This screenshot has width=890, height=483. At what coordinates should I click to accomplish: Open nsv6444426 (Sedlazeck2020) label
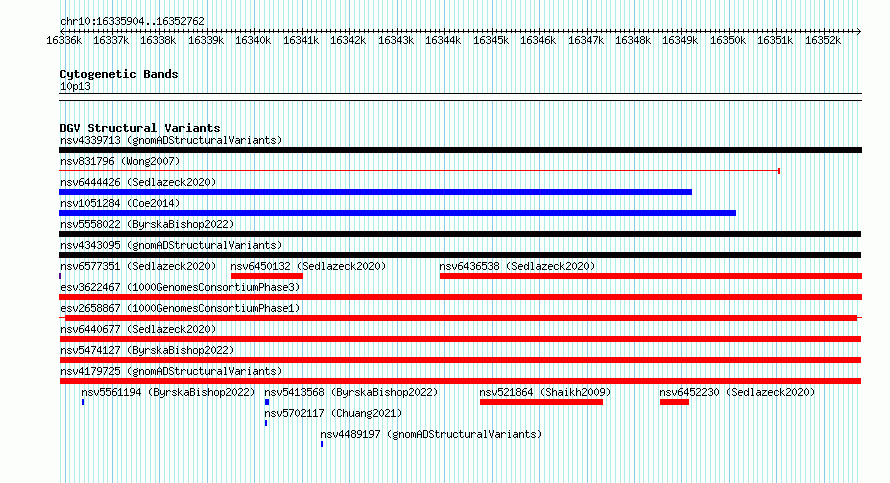(x=138, y=182)
